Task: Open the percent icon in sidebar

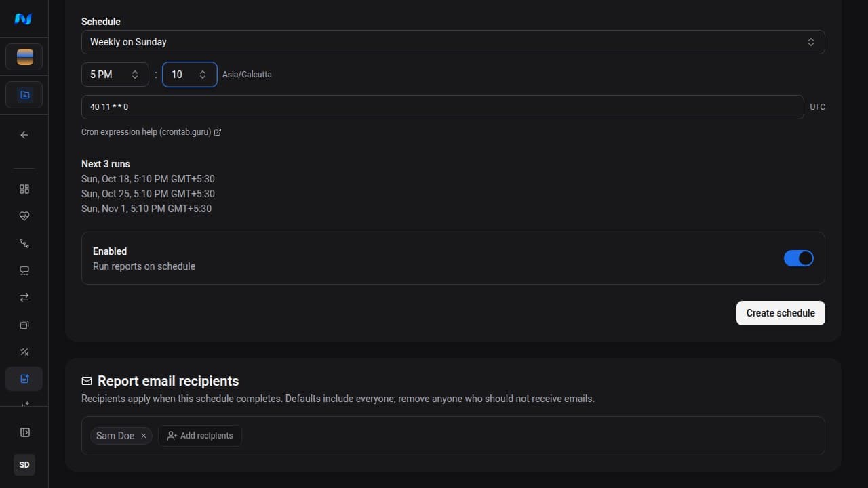Action: (x=24, y=352)
